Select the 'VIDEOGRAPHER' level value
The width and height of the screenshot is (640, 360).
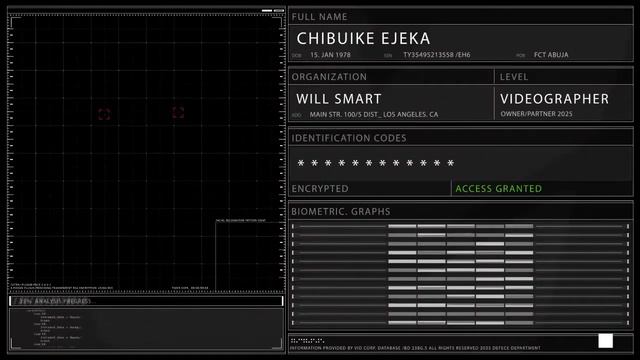[x=555, y=99]
